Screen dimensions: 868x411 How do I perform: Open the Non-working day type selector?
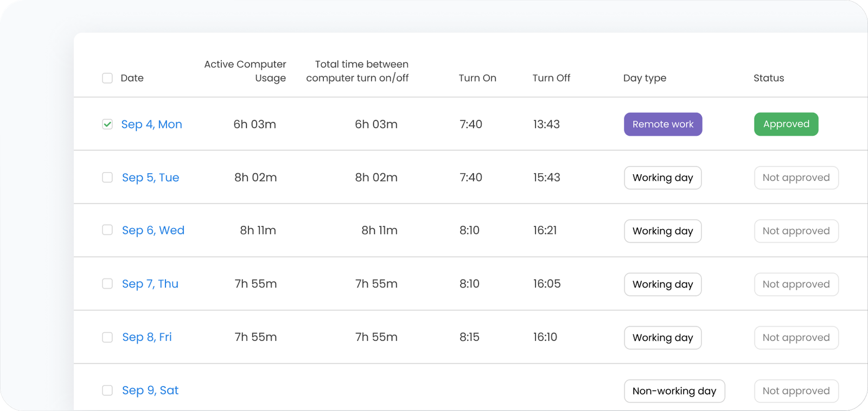674,391
